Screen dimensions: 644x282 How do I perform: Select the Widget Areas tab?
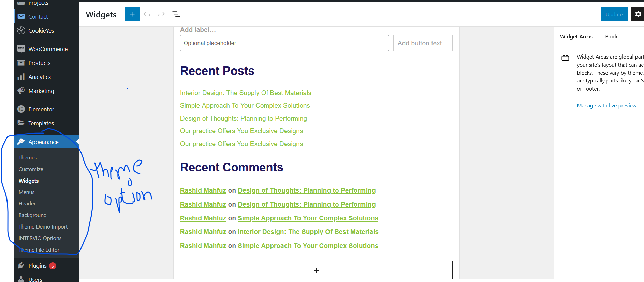(576, 36)
